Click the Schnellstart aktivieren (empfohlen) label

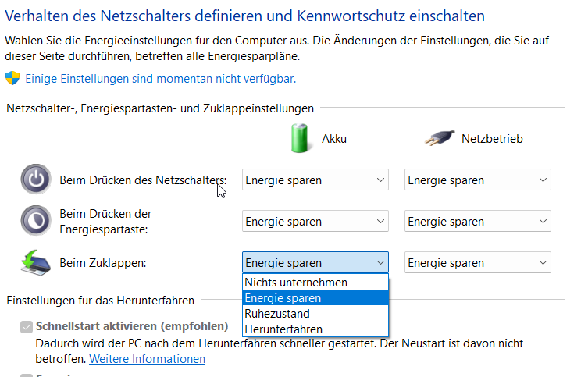tap(132, 326)
